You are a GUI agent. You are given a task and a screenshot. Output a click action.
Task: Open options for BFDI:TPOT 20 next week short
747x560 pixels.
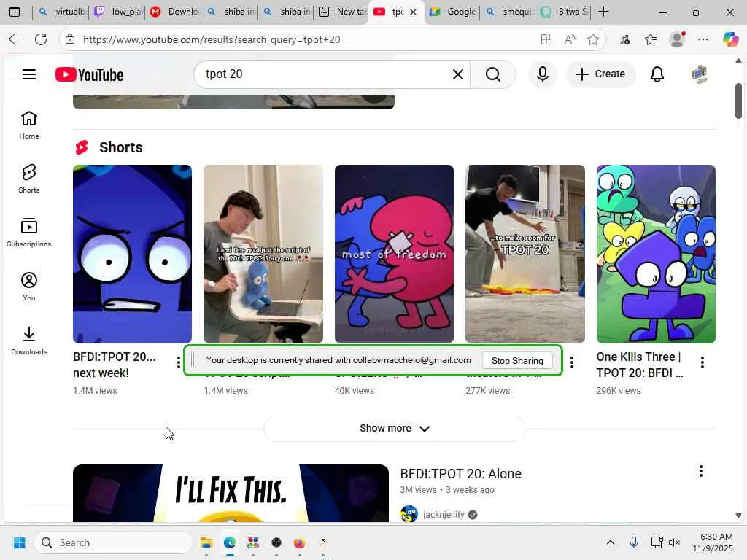(x=179, y=362)
